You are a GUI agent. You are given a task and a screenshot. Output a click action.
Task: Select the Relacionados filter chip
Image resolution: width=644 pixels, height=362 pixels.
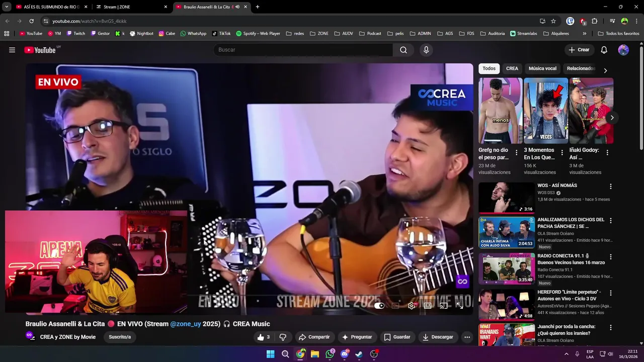click(x=581, y=68)
